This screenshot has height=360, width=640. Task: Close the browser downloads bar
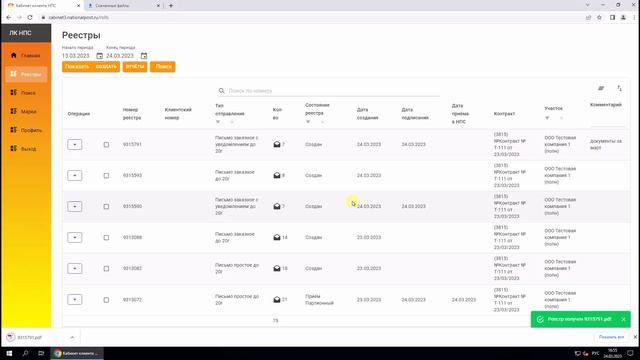point(635,337)
